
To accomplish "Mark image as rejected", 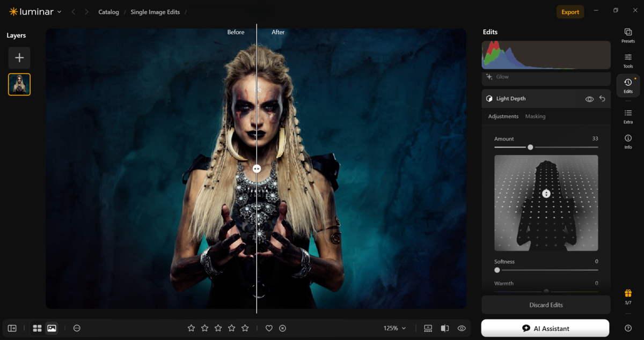I will 283,328.
